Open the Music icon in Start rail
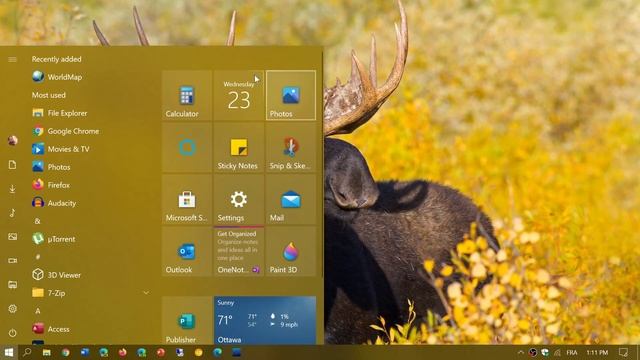 (12, 213)
